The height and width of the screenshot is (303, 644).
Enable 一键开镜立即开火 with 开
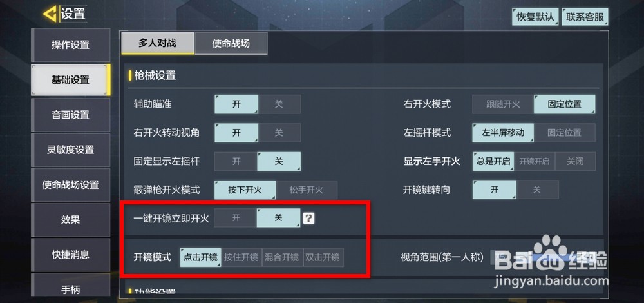[236, 218]
